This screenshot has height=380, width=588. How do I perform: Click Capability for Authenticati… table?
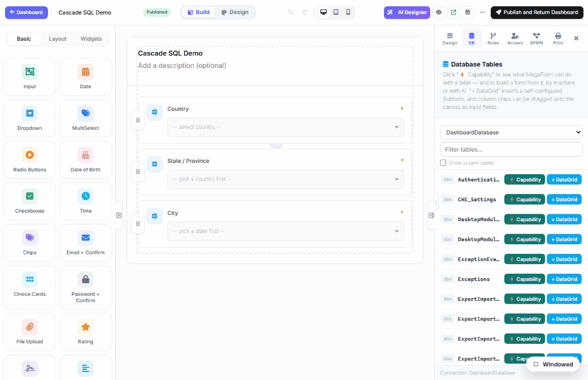click(x=524, y=180)
